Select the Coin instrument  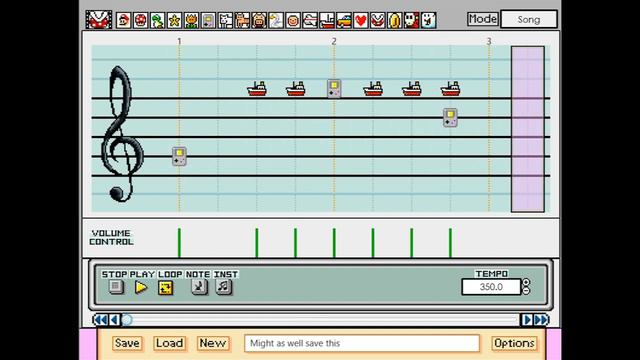(x=395, y=20)
